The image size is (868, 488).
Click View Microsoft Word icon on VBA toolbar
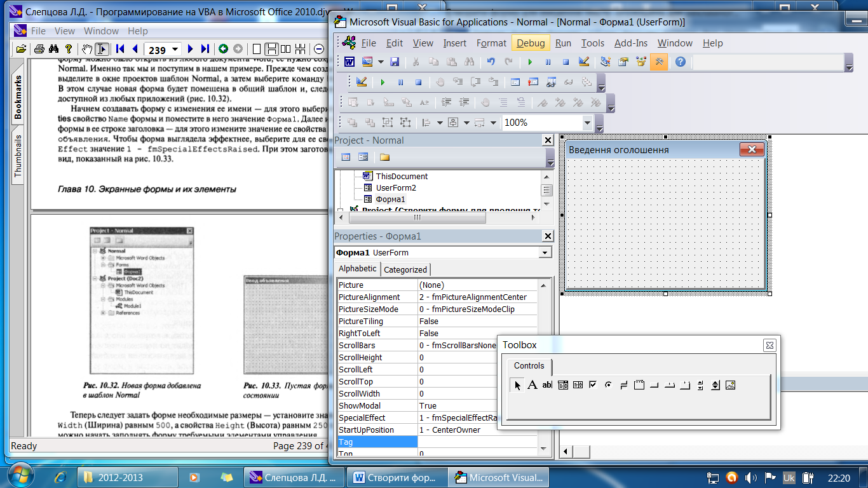[x=349, y=62]
